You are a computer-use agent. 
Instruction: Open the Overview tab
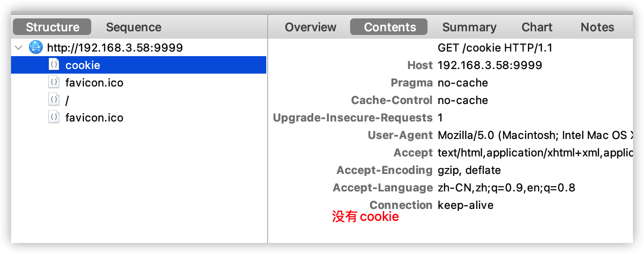(x=310, y=27)
